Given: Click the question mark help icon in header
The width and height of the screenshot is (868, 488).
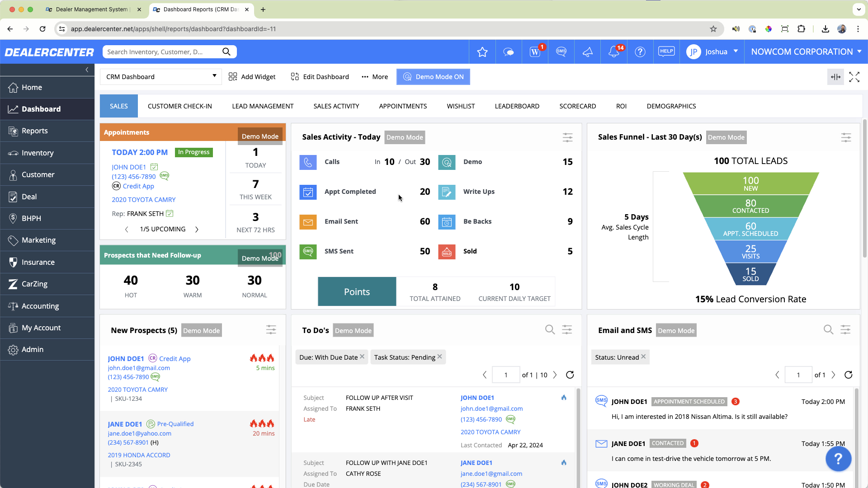Looking at the screenshot, I should point(640,52).
